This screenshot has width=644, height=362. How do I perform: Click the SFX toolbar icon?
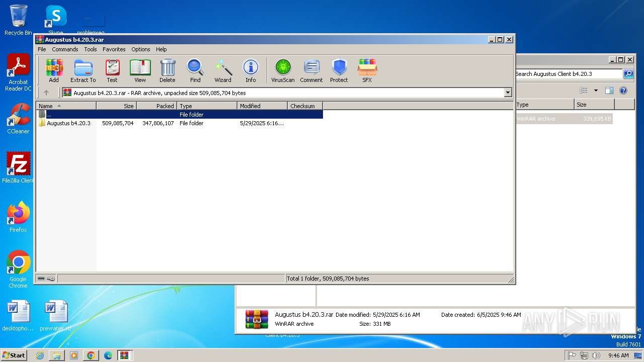367,70
